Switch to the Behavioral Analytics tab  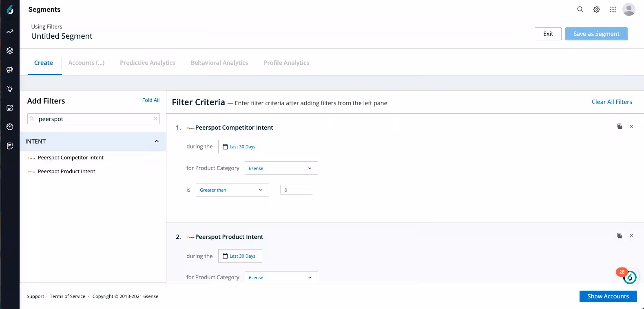219,63
